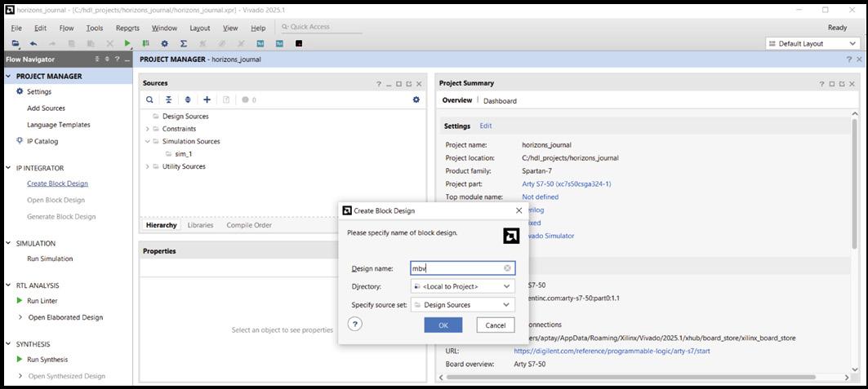Image resolution: width=868 pixels, height=389 pixels.
Task: Open the Layout menu
Action: click(200, 29)
